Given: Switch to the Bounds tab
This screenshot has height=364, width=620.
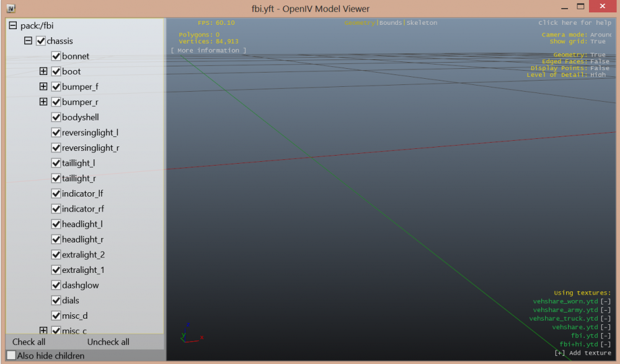Looking at the screenshot, I should pos(390,22).
